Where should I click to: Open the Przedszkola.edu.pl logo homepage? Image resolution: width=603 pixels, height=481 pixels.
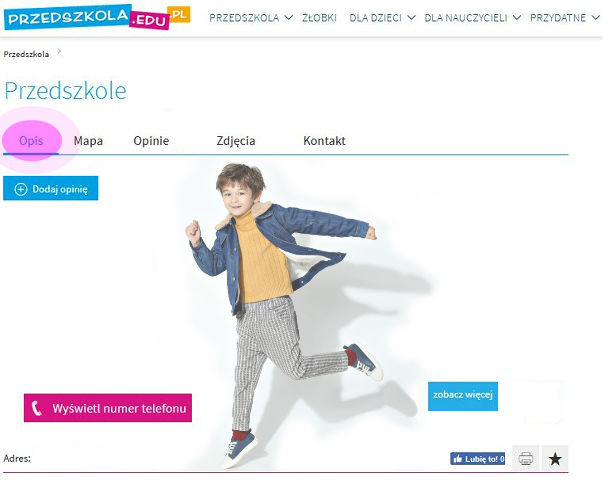pos(97,17)
